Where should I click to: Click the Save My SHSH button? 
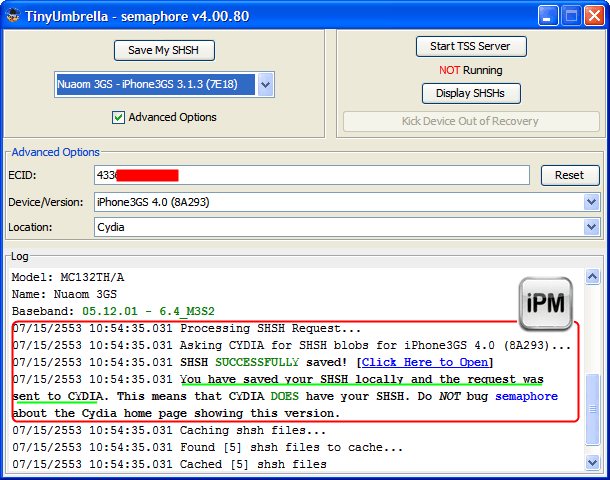click(x=164, y=50)
